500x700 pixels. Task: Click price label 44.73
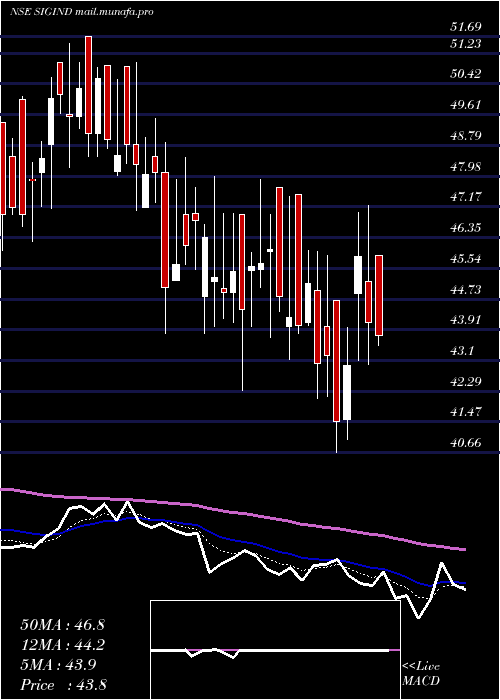466,290
